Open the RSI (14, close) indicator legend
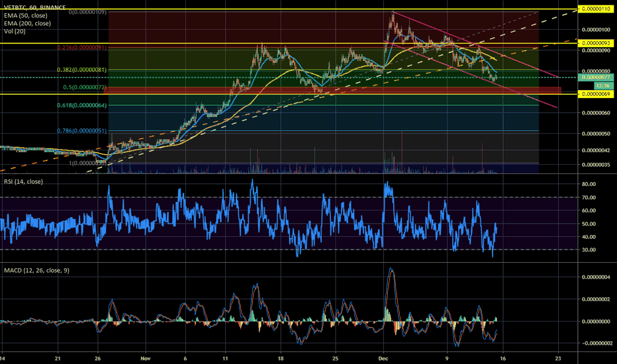The height and width of the screenshot is (364, 617). pos(23,181)
